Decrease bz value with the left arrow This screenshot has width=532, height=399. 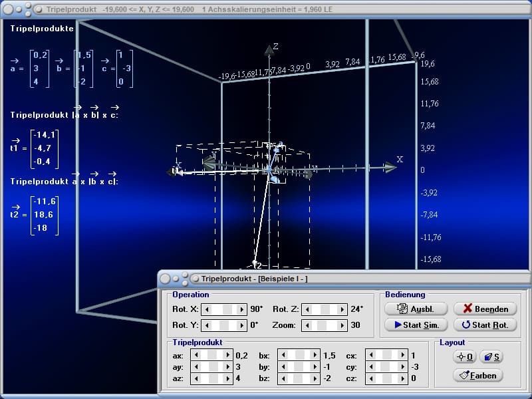283,378
